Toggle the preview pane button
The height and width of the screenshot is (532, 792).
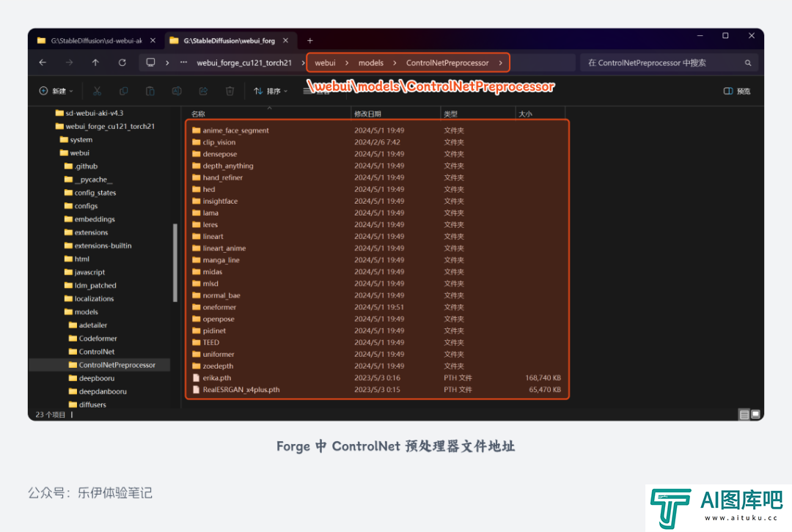tap(737, 91)
